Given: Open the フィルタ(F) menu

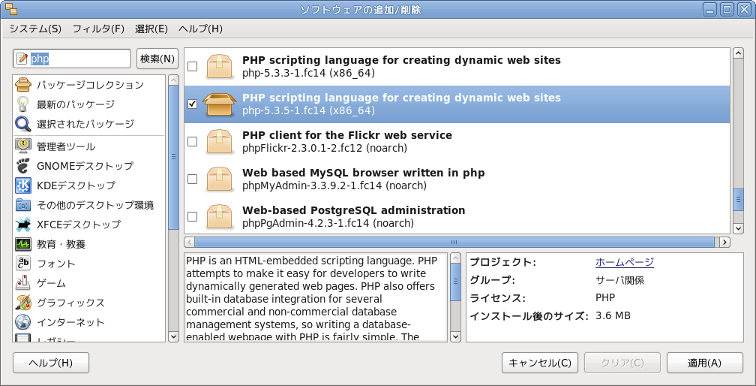Looking at the screenshot, I should click(98, 29).
